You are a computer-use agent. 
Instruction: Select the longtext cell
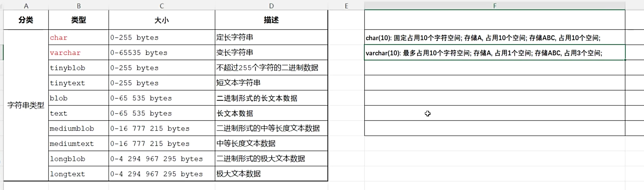79,174
